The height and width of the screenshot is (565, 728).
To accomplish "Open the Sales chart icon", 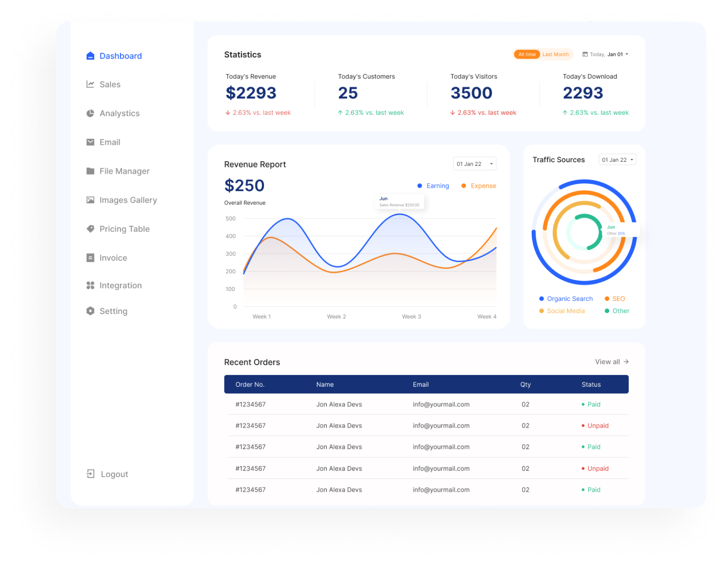I will point(90,84).
